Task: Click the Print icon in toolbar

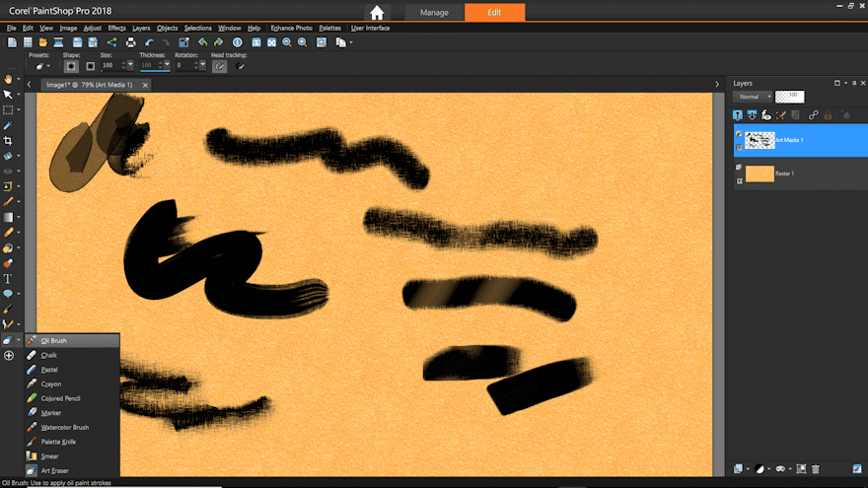Action: point(130,42)
